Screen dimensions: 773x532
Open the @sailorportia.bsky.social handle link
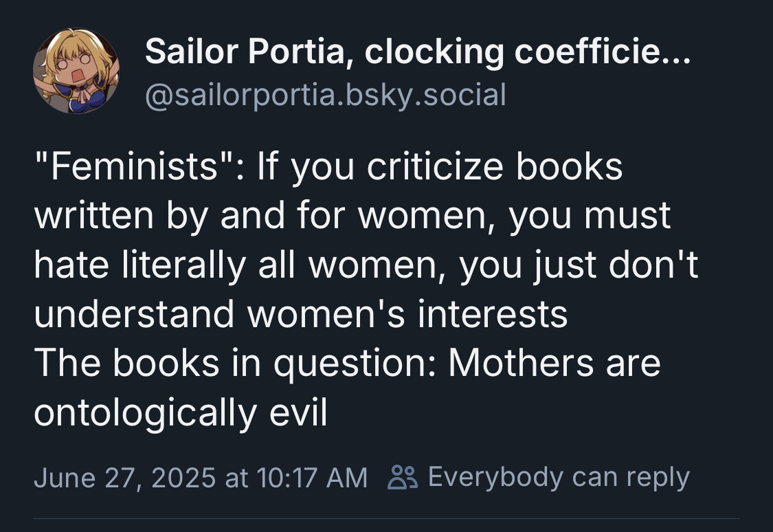click(x=326, y=95)
